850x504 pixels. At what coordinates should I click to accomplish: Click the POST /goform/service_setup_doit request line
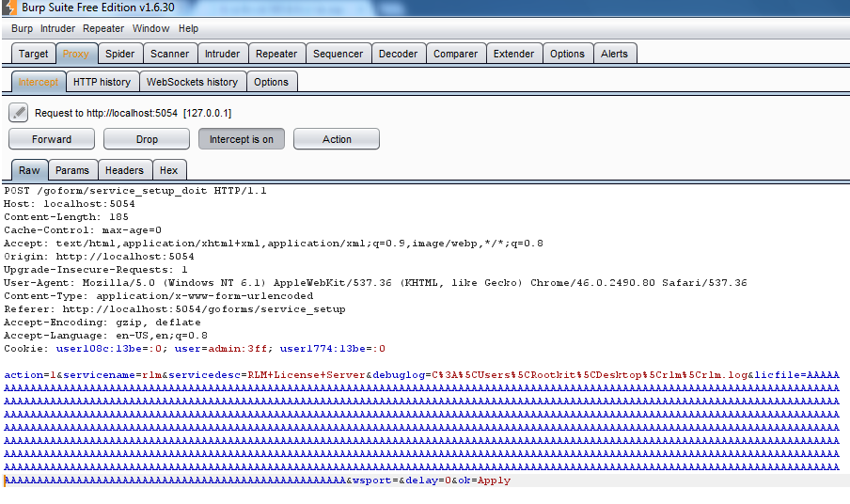pyautogui.click(x=135, y=191)
